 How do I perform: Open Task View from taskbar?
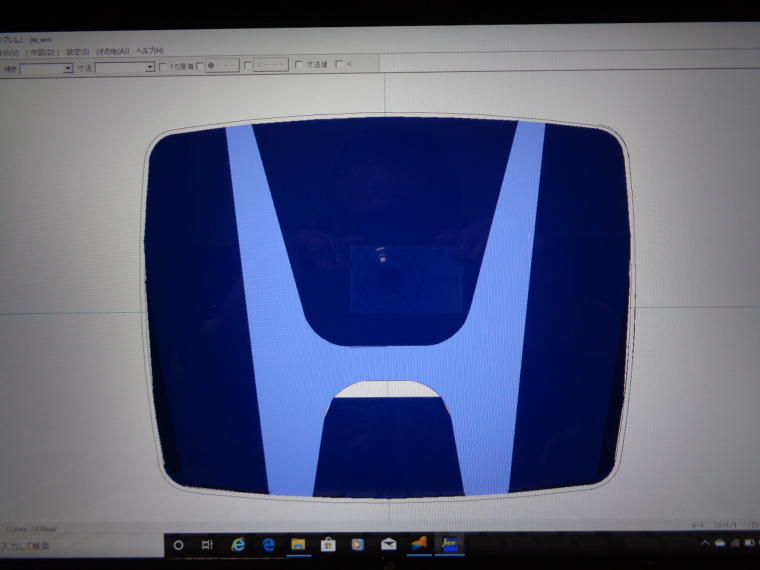[x=207, y=545]
